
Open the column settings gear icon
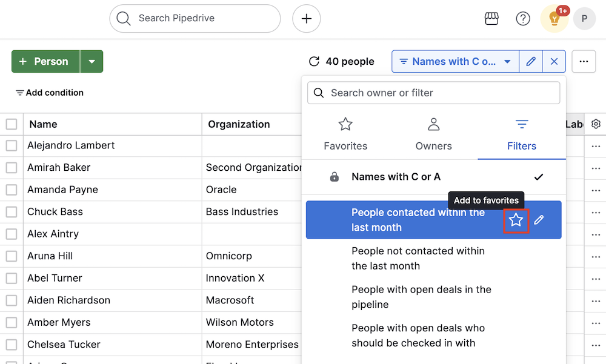[x=596, y=124]
